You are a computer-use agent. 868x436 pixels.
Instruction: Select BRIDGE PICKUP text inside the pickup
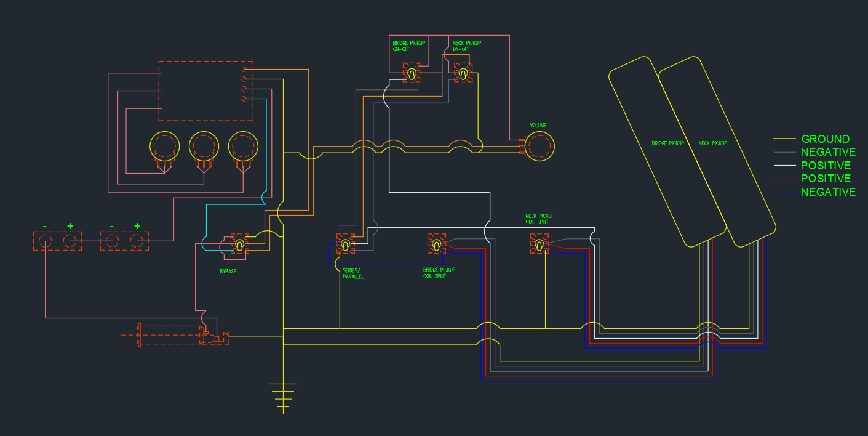668,143
